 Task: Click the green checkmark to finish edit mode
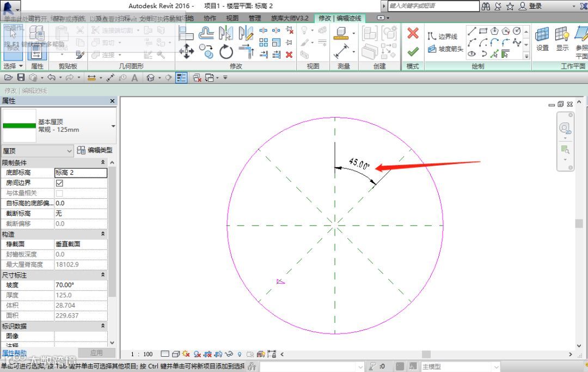tap(413, 51)
